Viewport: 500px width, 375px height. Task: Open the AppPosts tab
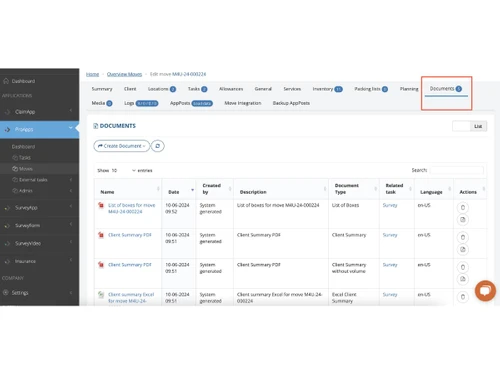click(x=191, y=103)
